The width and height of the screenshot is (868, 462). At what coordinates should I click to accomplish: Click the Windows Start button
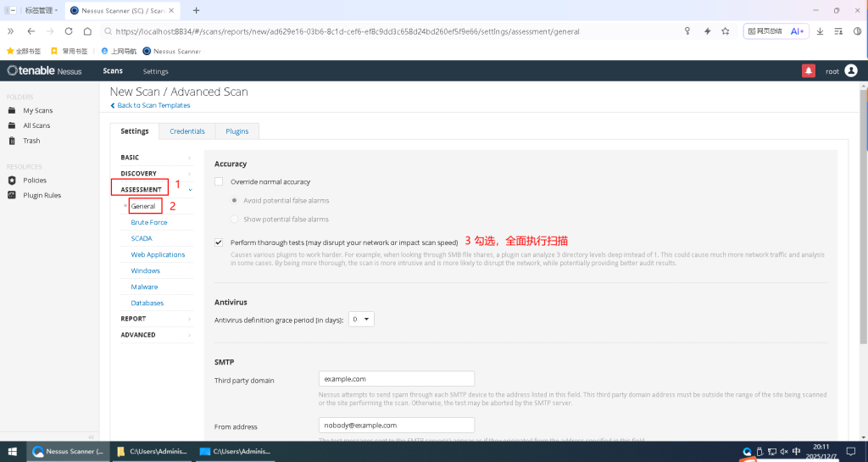tap(13, 452)
